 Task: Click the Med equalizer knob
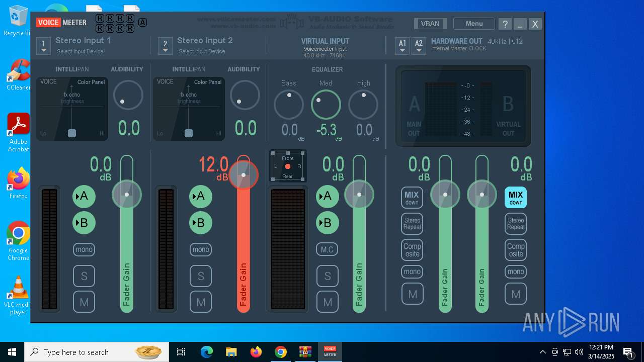point(326,105)
